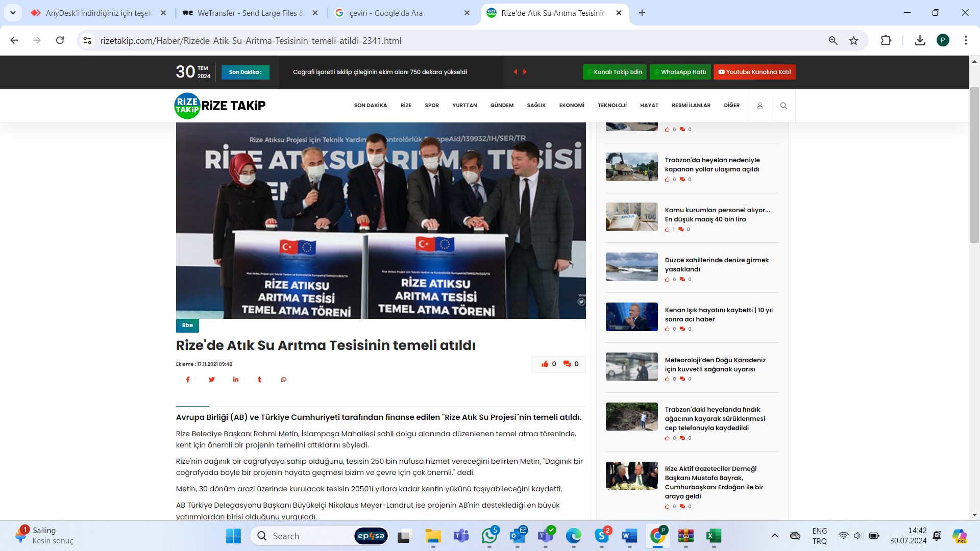Open zoom magnifier in address bar
The width and height of the screenshot is (980, 551).
pyautogui.click(x=833, y=40)
